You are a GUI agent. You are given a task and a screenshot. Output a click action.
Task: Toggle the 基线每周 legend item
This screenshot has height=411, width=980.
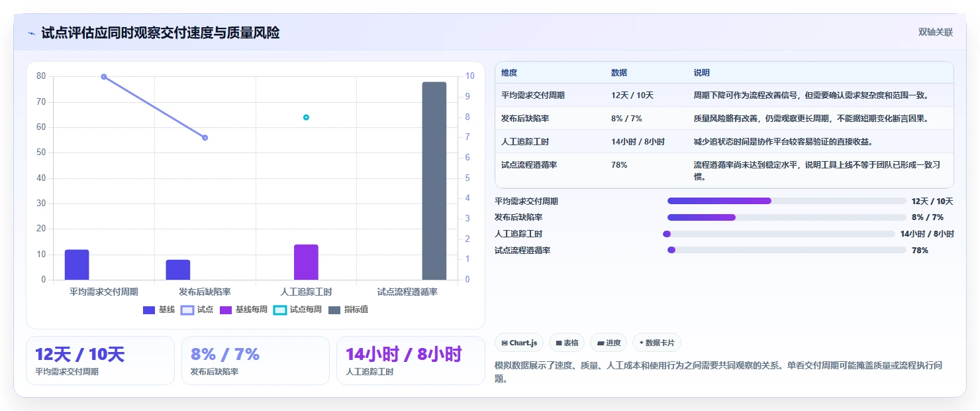pos(244,310)
